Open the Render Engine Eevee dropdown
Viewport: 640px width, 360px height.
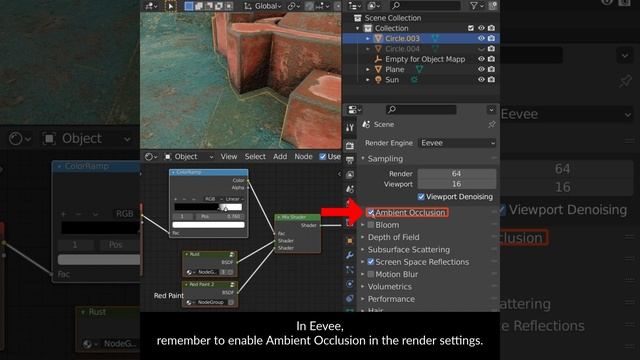[457, 143]
